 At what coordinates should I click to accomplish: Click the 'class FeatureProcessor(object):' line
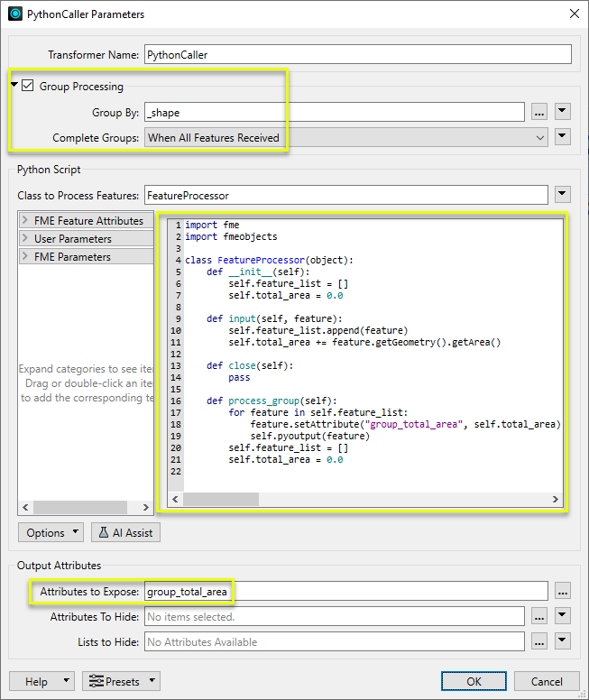click(x=269, y=260)
